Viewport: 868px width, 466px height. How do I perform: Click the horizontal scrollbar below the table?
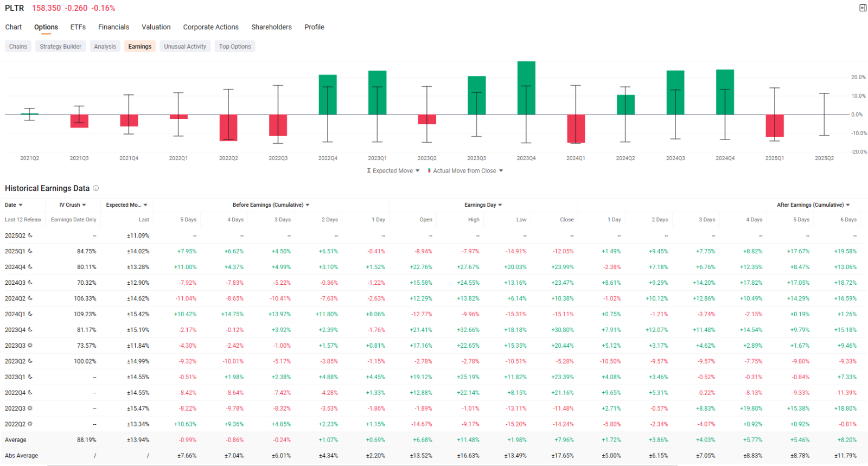click(x=362, y=465)
